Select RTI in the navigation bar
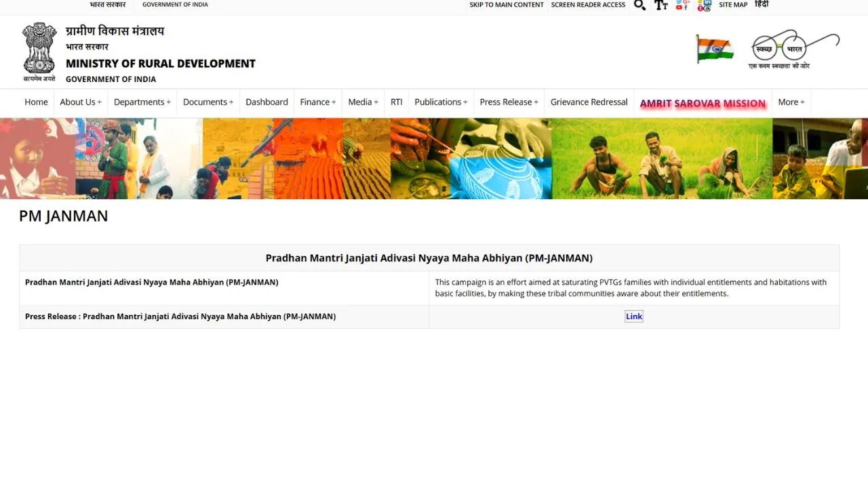The width and height of the screenshot is (868, 488). 396,102
